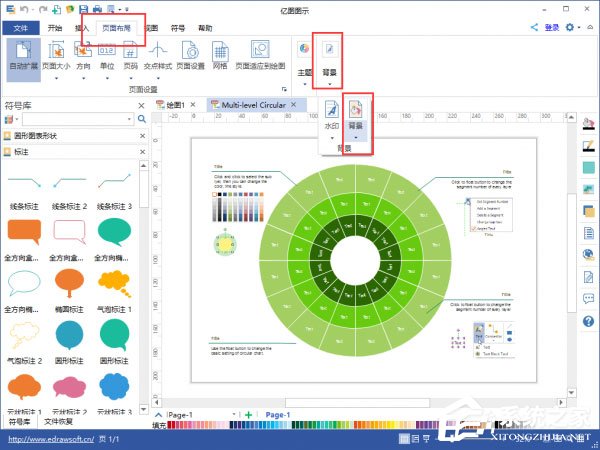Expand the 页面大小 dropdown arrow
Image resolution: width=600 pixels, height=450 pixels.
pyautogui.click(x=56, y=78)
